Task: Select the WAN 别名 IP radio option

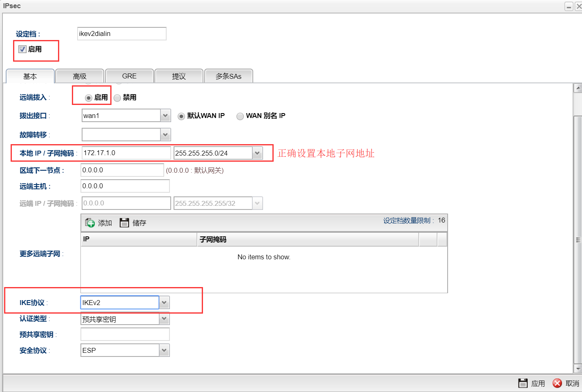Action: pyautogui.click(x=240, y=116)
